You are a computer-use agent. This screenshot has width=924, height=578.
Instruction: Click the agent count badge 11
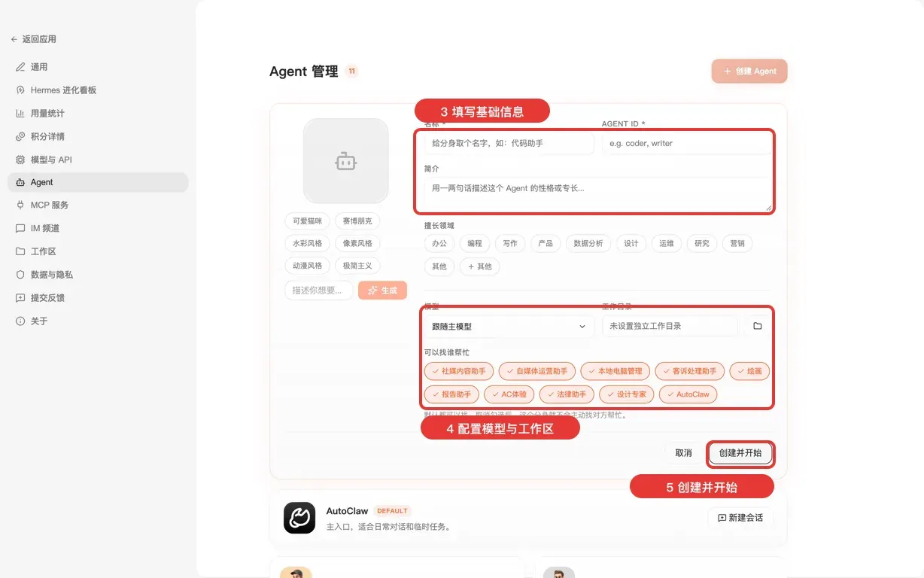tap(351, 71)
